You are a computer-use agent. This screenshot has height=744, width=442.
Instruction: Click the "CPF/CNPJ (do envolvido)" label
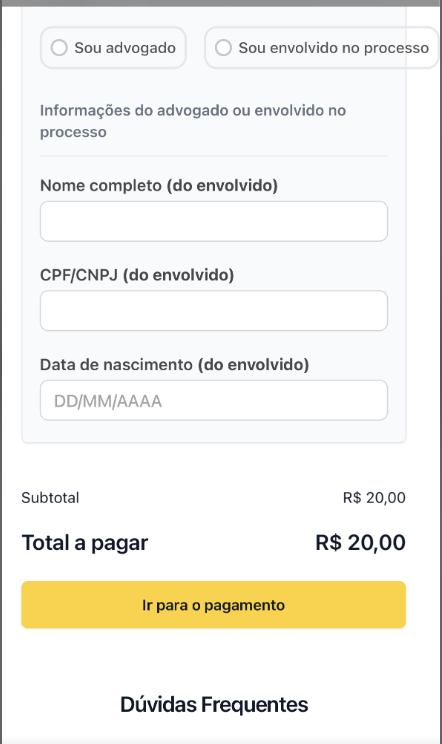click(137, 275)
